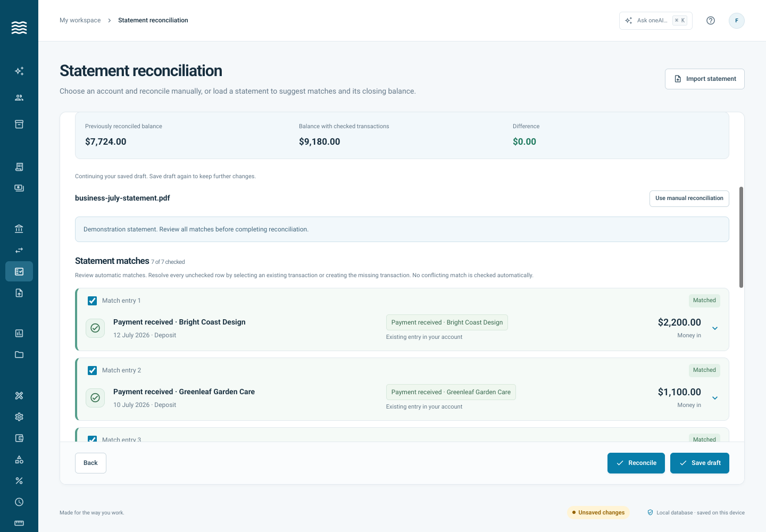
Task: Click the sparkle AI assistant sidebar icon
Action: [19, 71]
